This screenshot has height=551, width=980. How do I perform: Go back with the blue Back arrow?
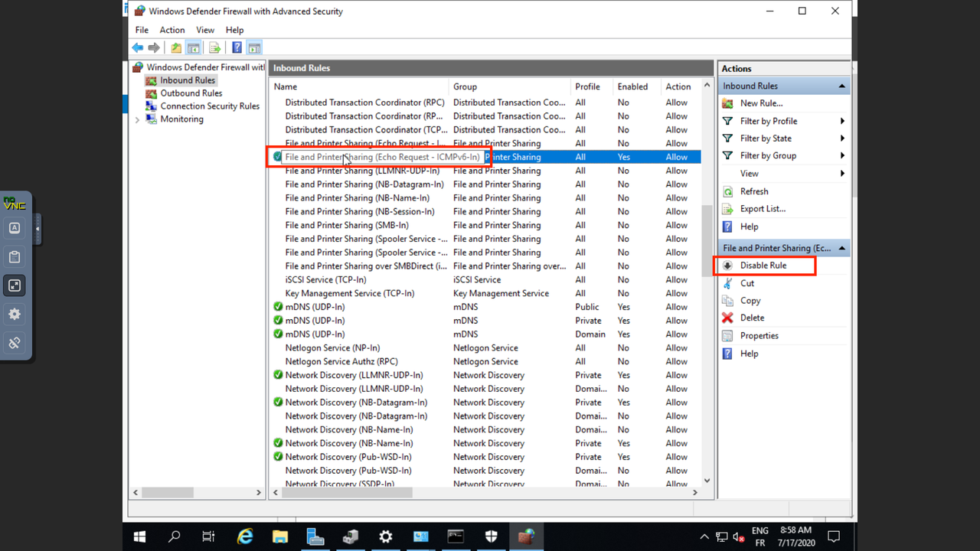138,47
